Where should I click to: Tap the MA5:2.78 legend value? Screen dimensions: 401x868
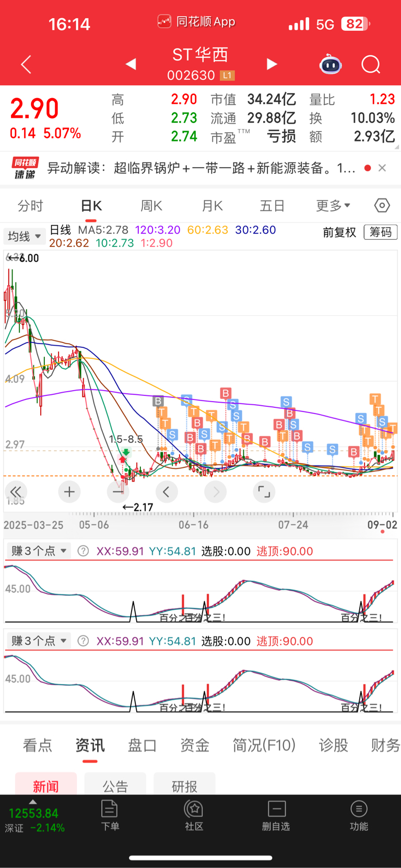pos(103,230)
